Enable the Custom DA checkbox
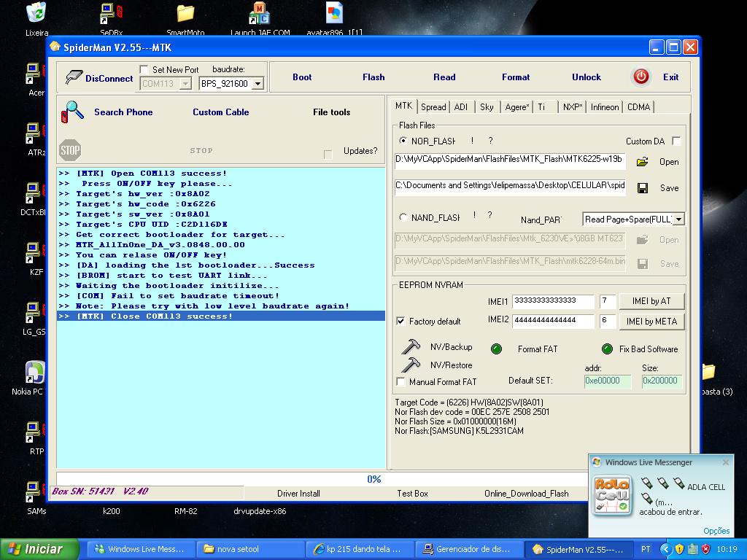 click(676, 141)
